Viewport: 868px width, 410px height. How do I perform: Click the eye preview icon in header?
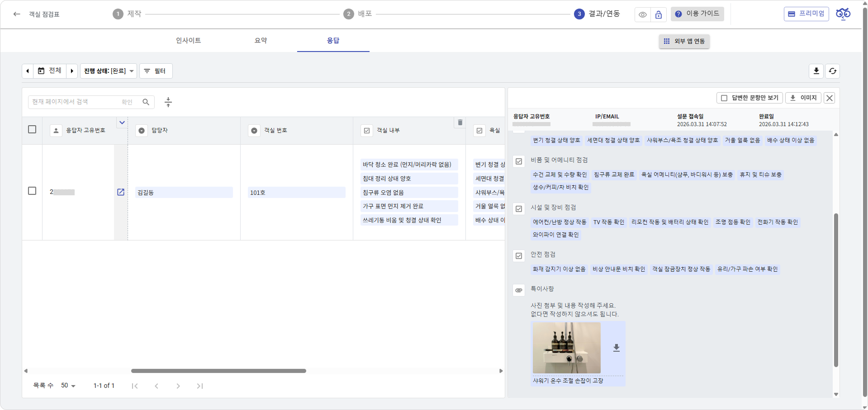642,14
